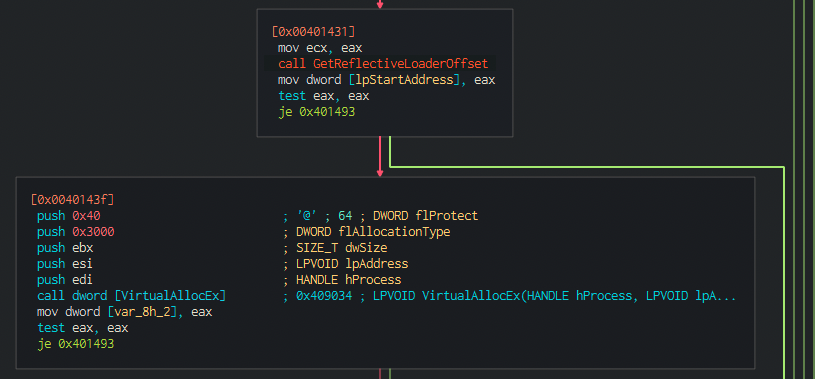The image size is (815, 379).
Task: Click the push edi instruction
Action: click(x=65, y=280)
